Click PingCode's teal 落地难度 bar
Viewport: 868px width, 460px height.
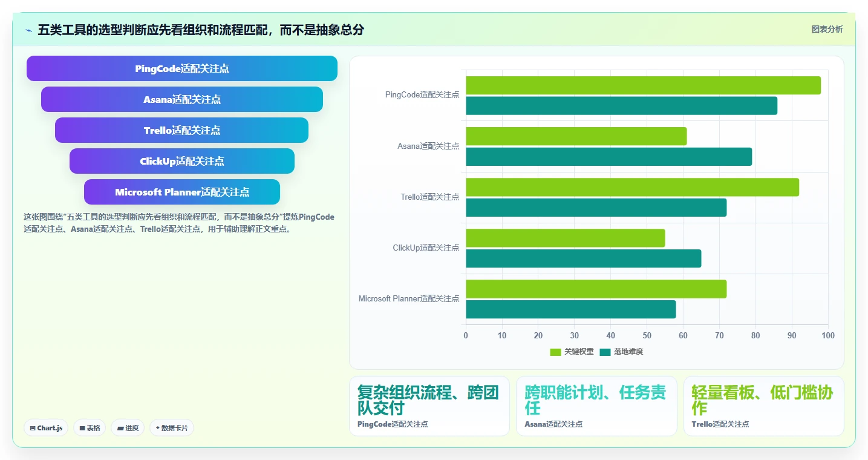click(621, 106)
